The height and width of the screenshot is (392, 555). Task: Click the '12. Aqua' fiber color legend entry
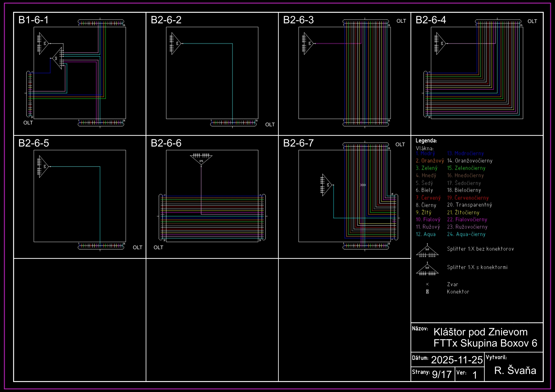(425, 234)
